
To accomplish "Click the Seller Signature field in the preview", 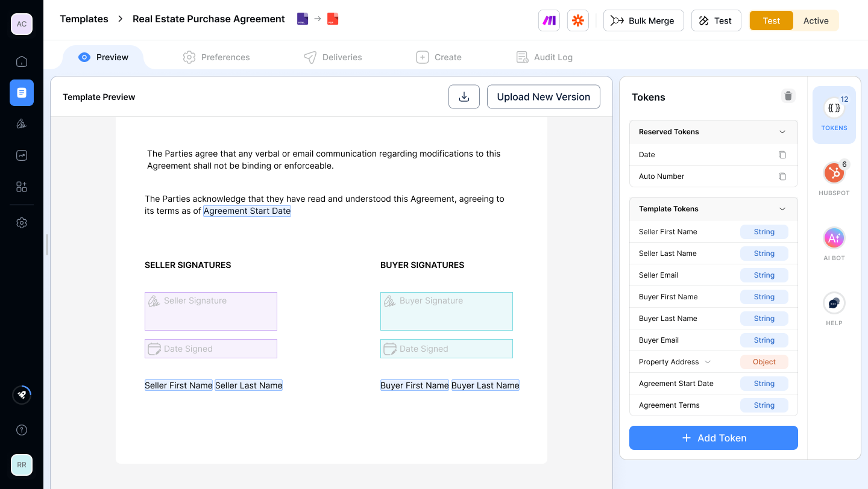I will tap(210, 311).
